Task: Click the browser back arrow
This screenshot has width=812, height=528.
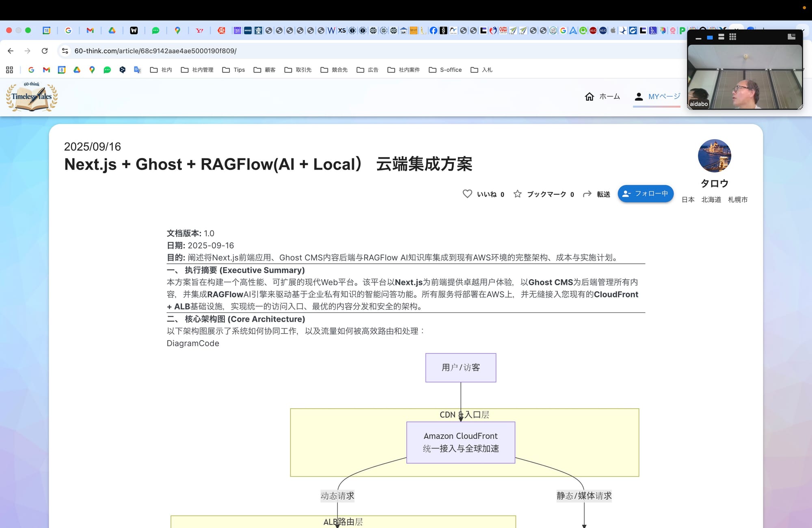Action: (11, 51)
